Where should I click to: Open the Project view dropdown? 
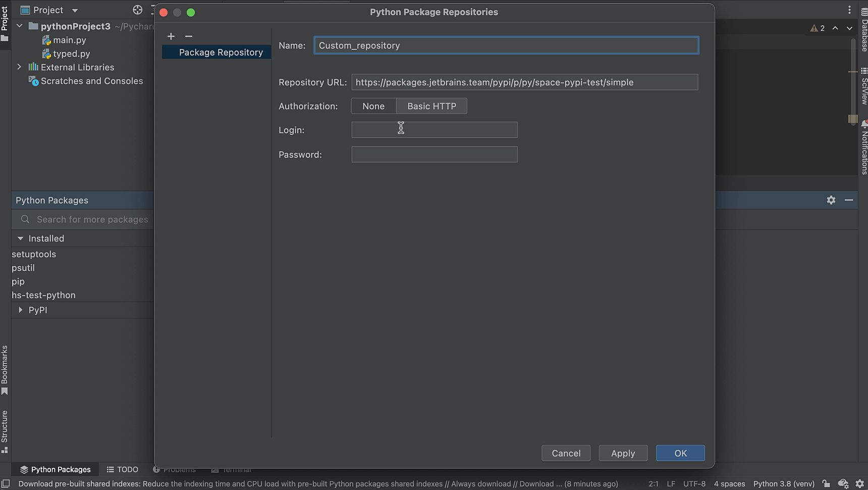(75, 10)
